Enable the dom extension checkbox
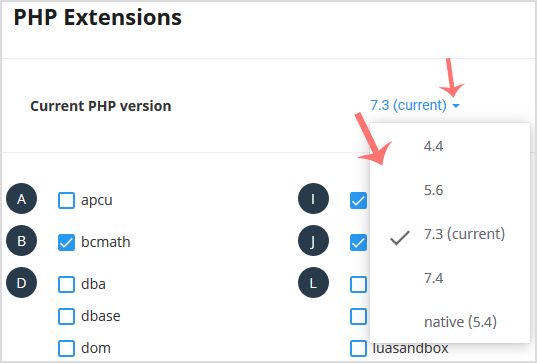 [x=66, y=348]
